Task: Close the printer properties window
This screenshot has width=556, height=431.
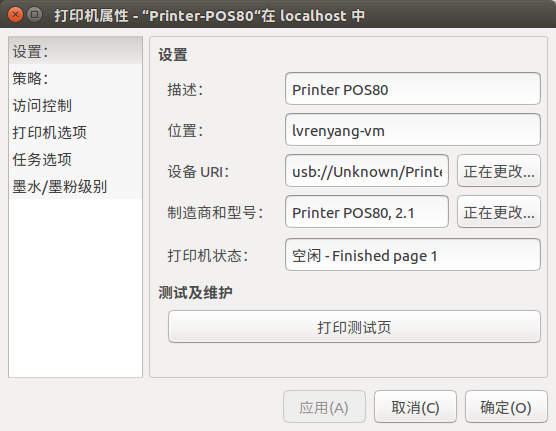Action: coord(15,15)
